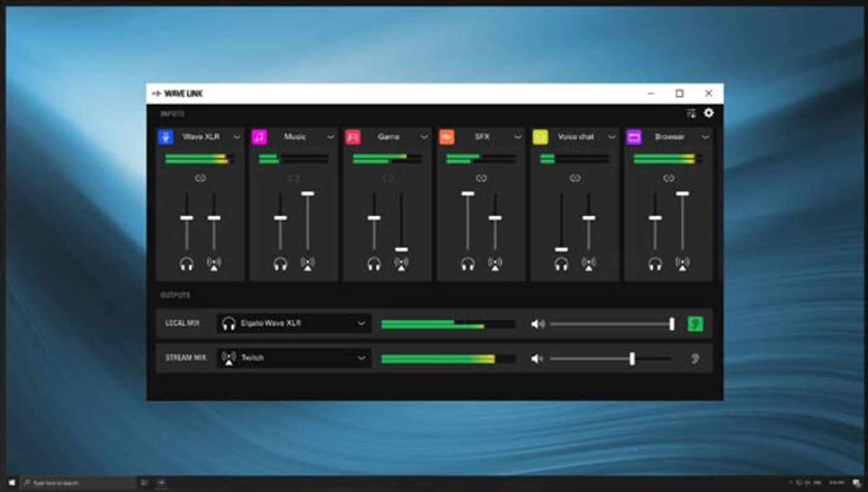Viewport: 868px width, 492px height.
Task: Expand the Music channel chevron
Action: (x=330, y=137)
